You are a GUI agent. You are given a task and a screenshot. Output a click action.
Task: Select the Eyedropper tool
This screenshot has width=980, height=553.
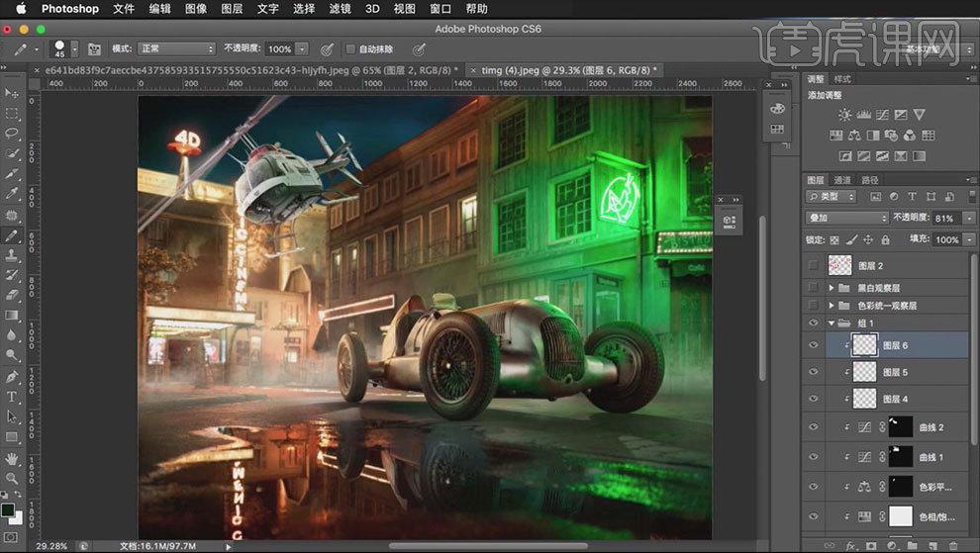coord(11,193)
